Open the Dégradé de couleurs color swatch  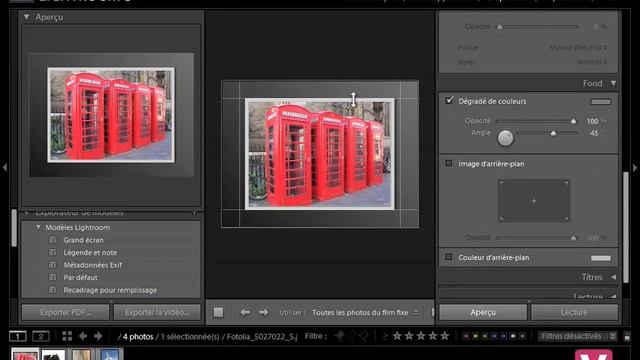point(600,102)
